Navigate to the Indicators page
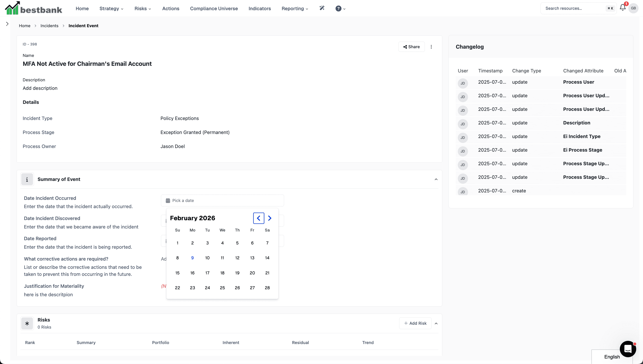Screen dimensions: 643x364 click(260, 8)
